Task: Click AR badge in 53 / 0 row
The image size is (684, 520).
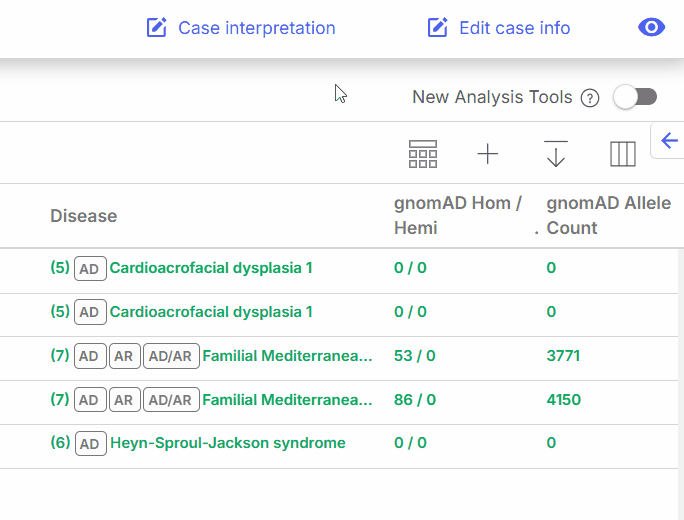Action: coord(125,356)
